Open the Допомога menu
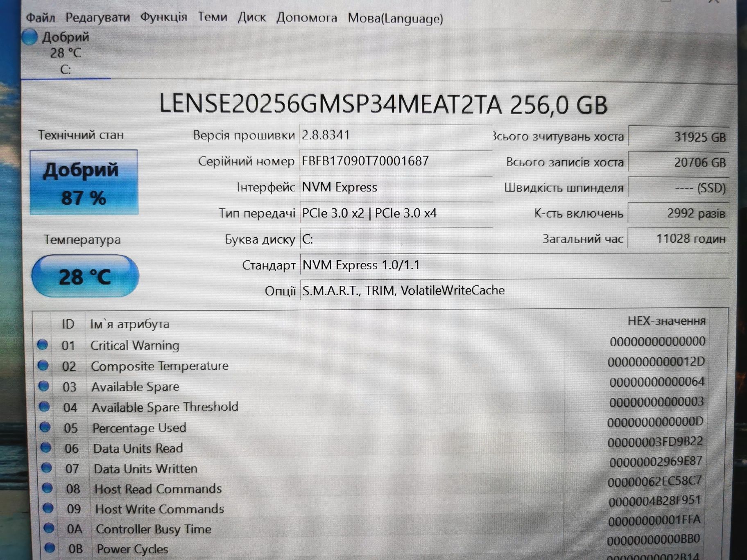 tap(306, 18)
